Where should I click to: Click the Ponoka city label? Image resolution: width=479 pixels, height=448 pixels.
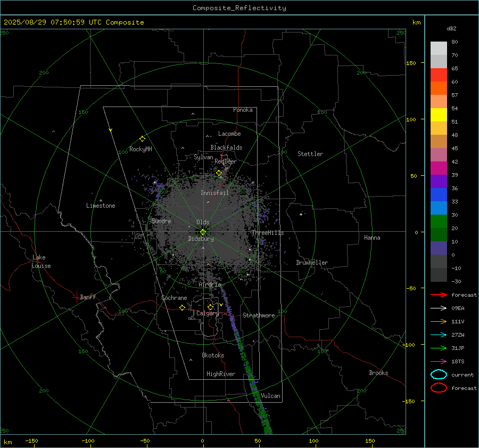pyautogui.click(x=243, y=110)
